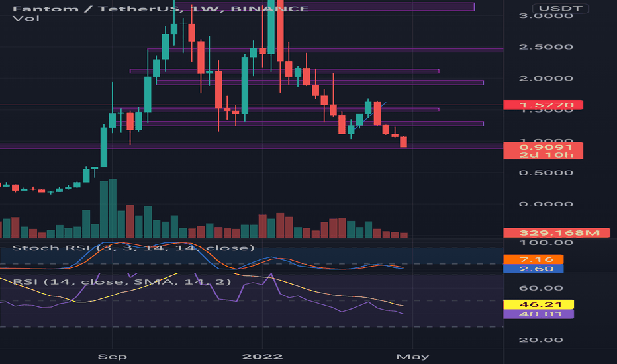Click the purple 40.01 RSI value
This screenshot has height=364, width=617.
(x=538, y=314)
